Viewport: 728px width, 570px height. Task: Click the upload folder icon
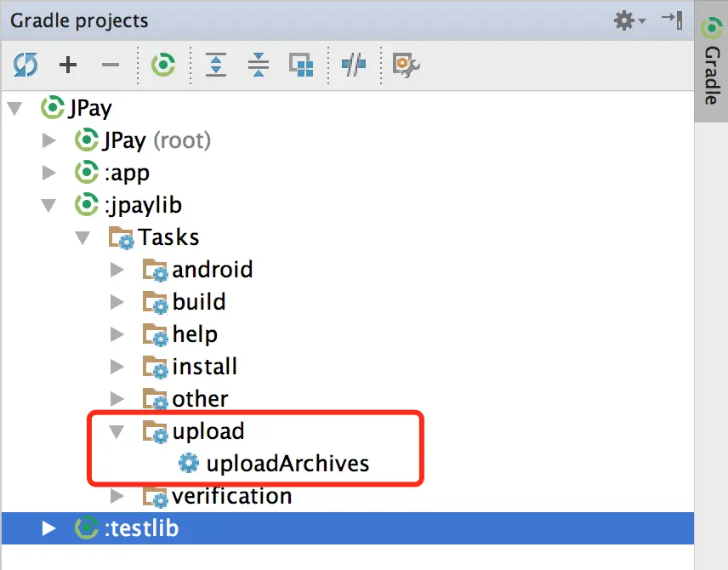155,431
